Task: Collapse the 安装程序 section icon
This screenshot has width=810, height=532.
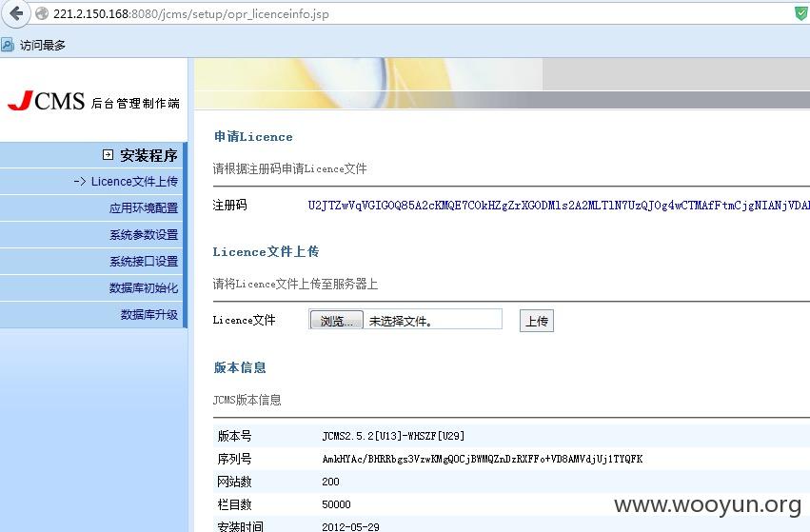Action: [108, 154]
